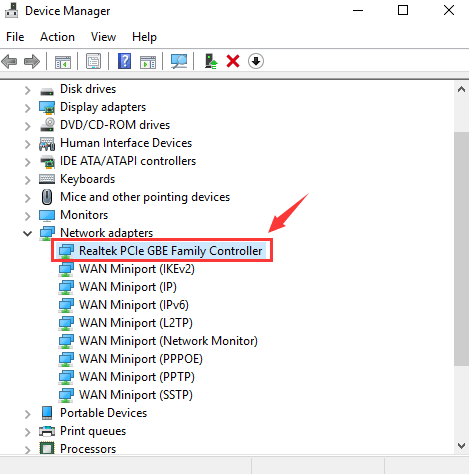Click Show/Hide Console Tree toolbar icon
Screen dimensions: 469x474
tap(63, 61)
